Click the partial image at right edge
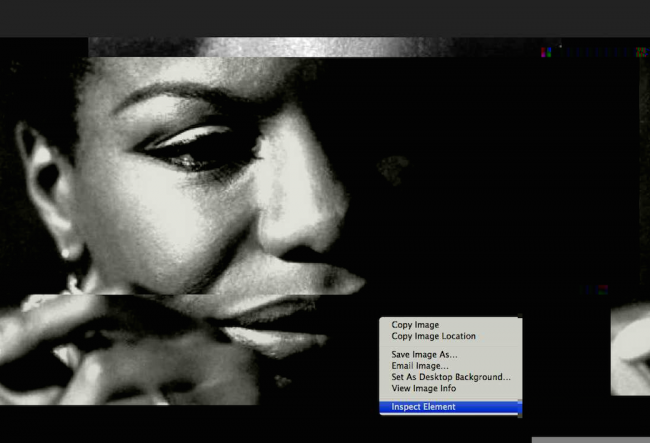Image resolution: width=650 pixels, height=443 pixels. tap(630, 350)
